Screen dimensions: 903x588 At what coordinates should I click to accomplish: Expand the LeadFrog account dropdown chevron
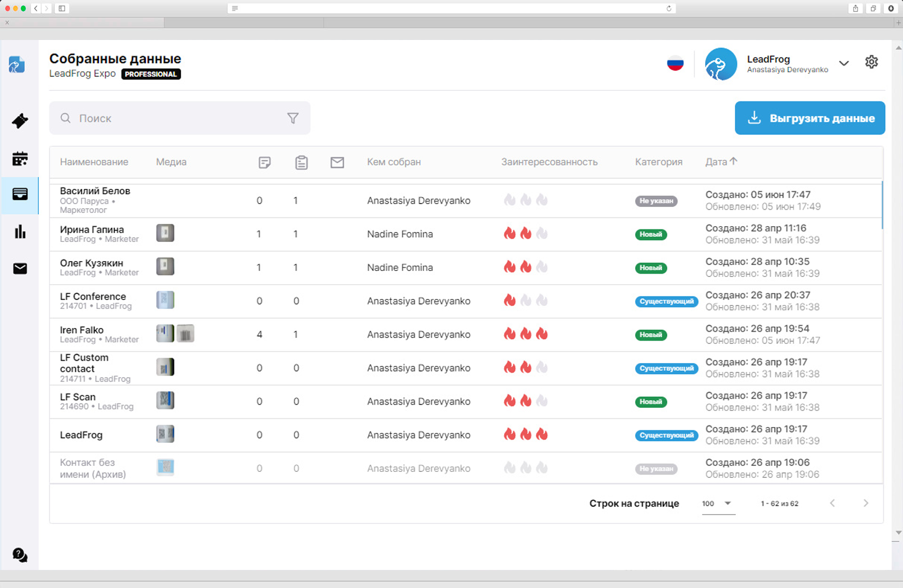844,64
